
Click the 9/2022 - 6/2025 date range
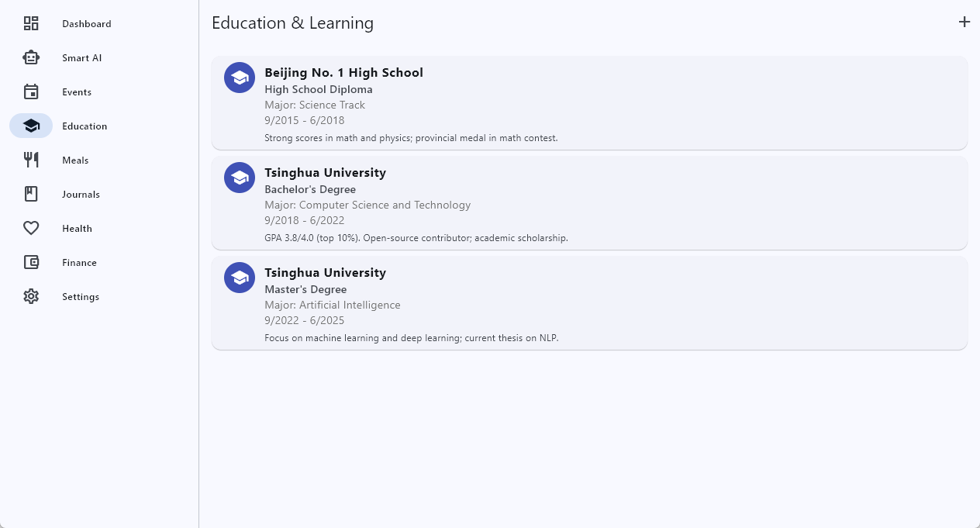(304, 321)
